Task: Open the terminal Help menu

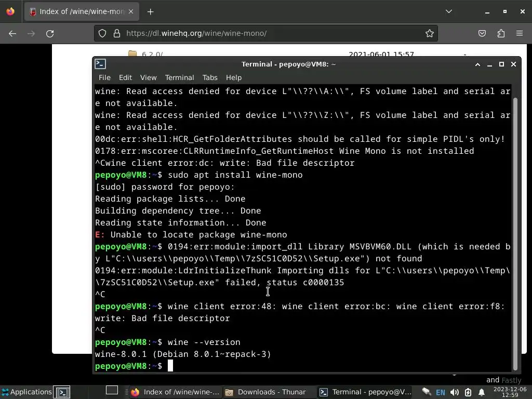Action: [x=234, y=78]
